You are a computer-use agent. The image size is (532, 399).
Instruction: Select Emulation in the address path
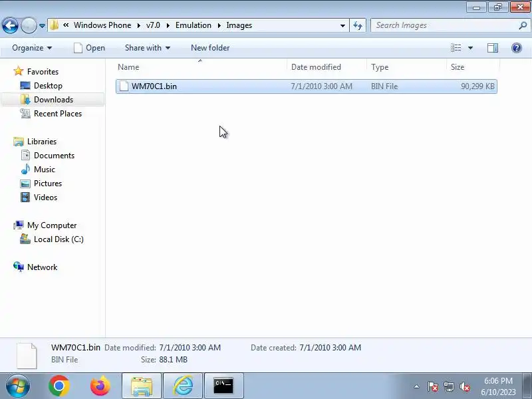click(194, 25)
